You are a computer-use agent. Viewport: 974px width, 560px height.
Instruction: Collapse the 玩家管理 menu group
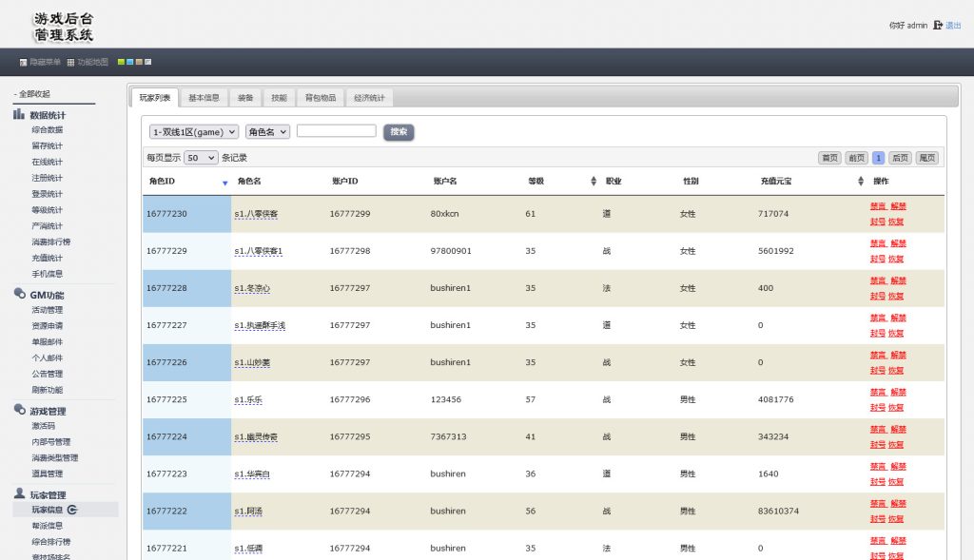click(48, 494)
